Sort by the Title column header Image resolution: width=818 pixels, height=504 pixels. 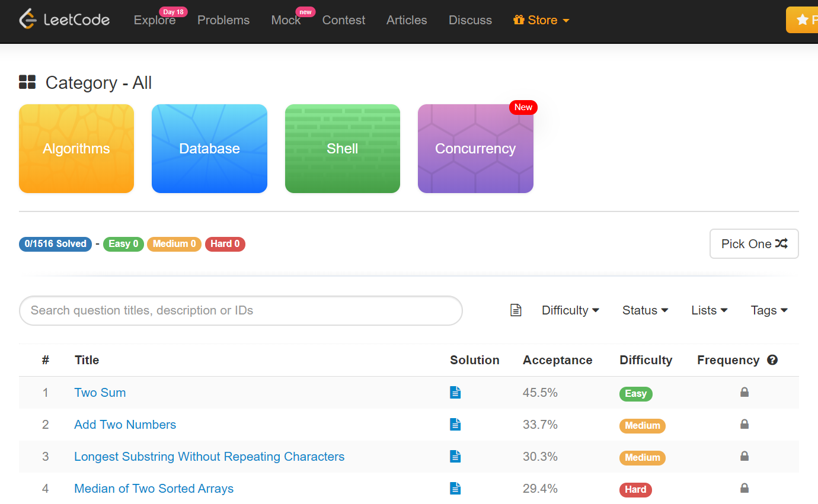click(x=87, y=360)
